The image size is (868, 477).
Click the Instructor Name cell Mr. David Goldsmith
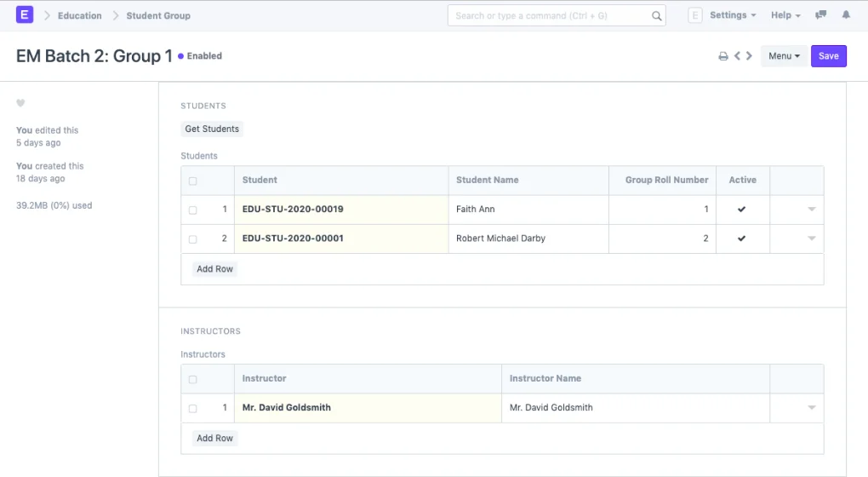coord(636,408)
